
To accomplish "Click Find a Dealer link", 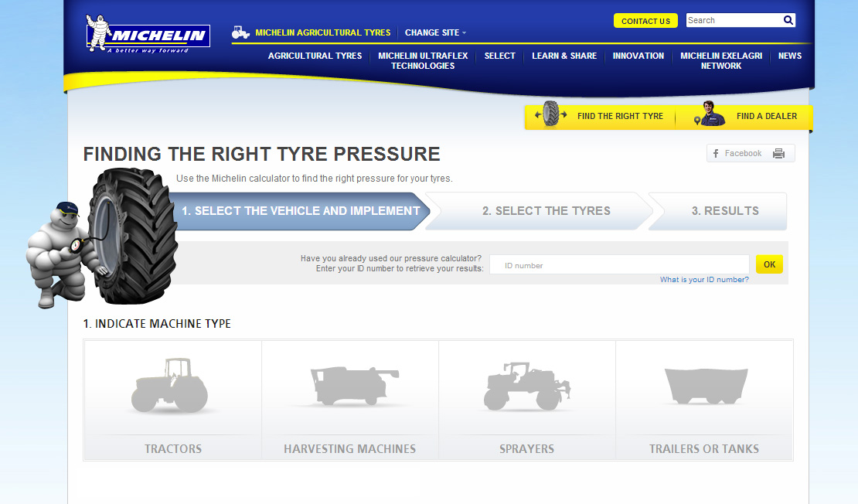I will (767, 116).
